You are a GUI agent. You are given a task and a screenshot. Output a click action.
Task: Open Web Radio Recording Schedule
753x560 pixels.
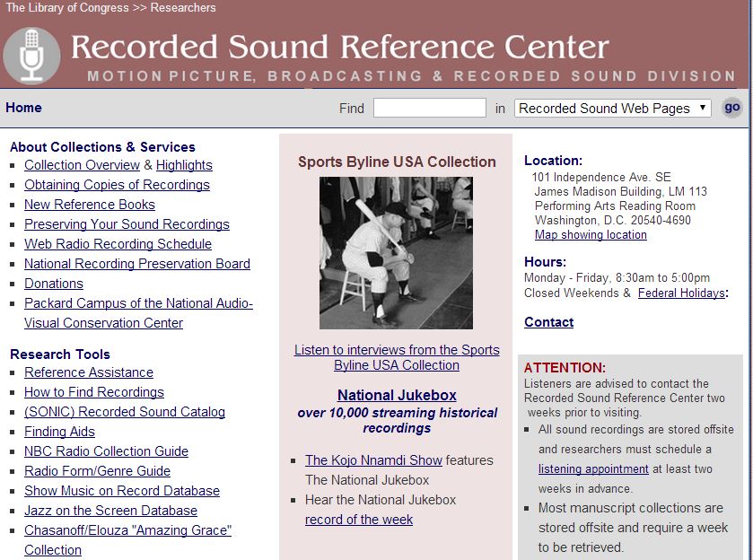118,244
